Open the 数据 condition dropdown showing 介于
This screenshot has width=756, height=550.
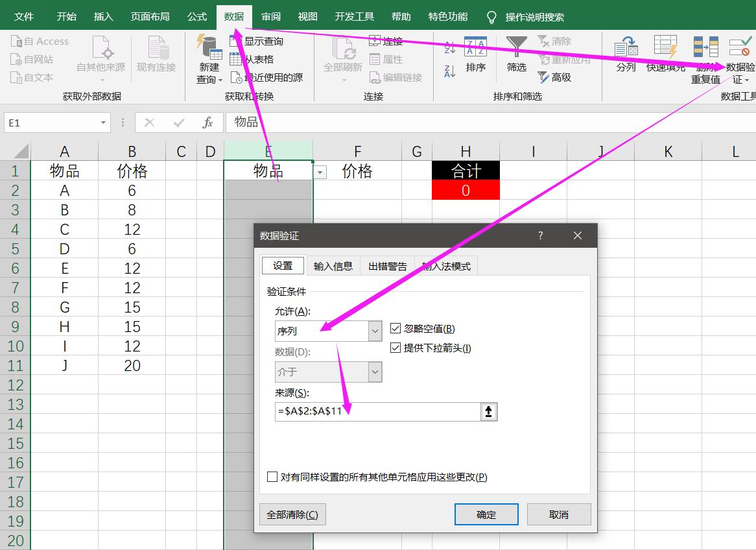[x=374, y=372]
